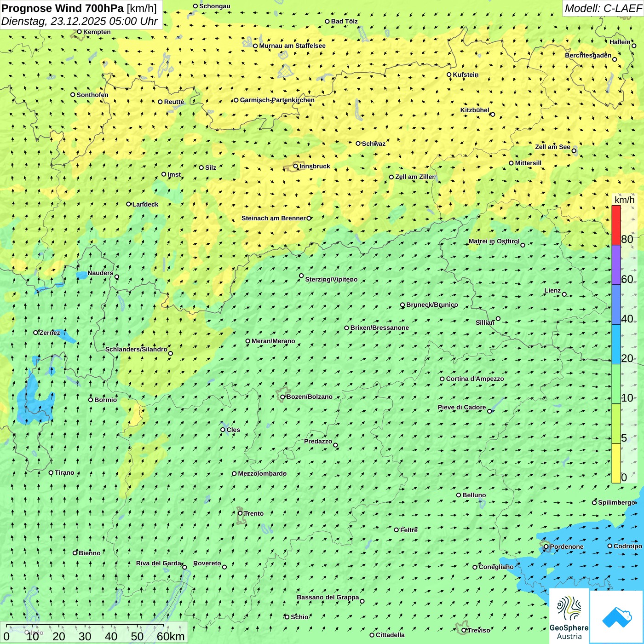Click the 'Sillian' label
This screenshot has width=644, height=644.
485,322
